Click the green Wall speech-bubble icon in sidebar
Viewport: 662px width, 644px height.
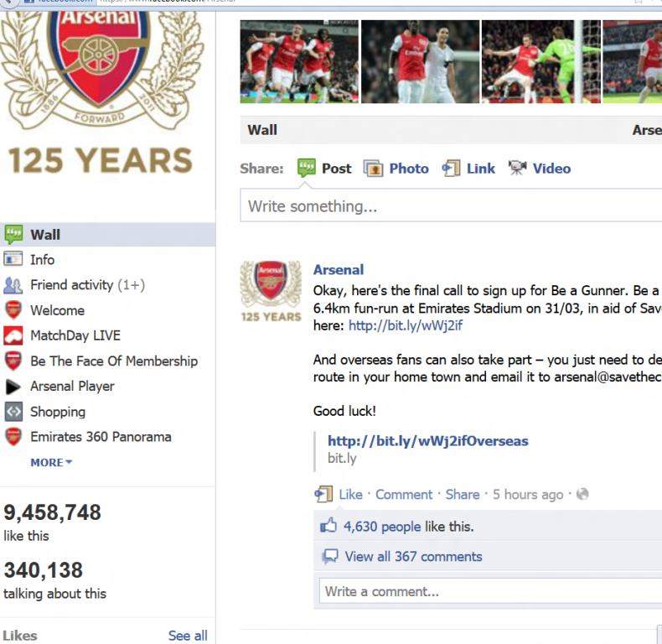13,235
